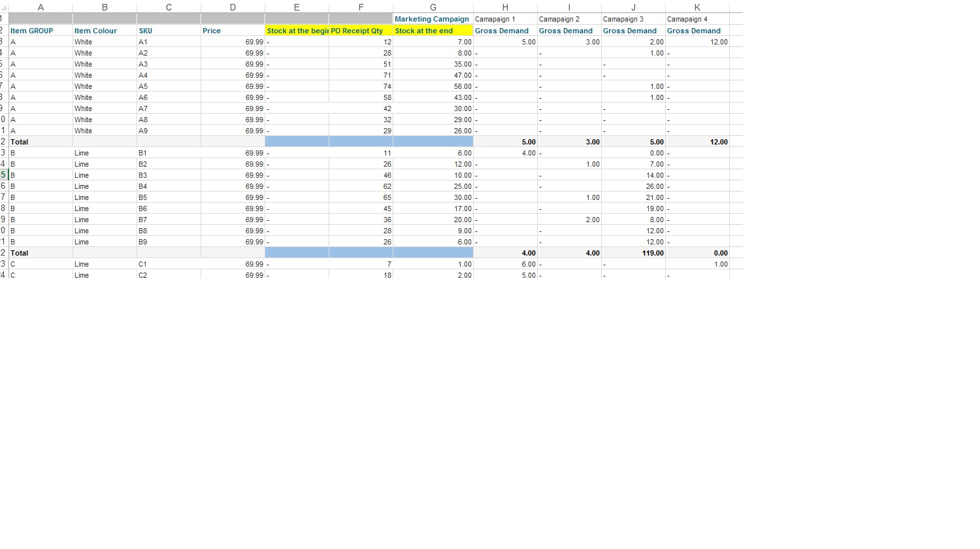
Task: Click the 'Item Colour' header cell
Action: pos(105,31)
